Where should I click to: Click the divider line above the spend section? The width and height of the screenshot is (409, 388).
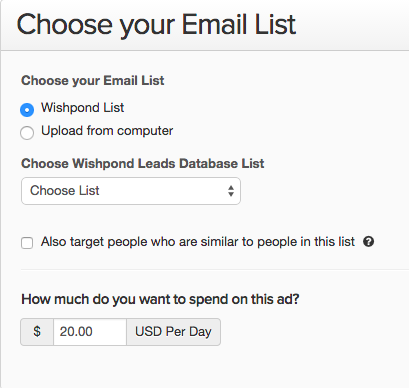click(215, 269)
